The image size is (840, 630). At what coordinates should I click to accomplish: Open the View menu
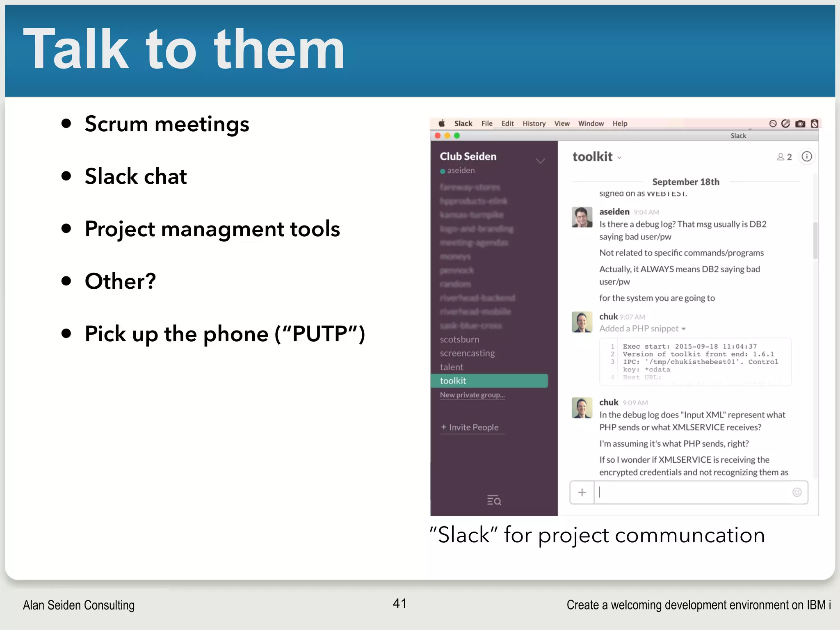pyautogui.click(x=562, y=123)
